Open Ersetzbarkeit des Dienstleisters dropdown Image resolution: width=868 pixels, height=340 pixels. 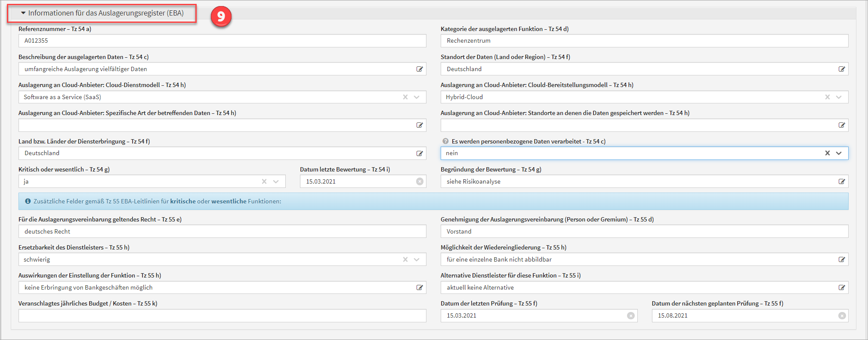[x=417, y=259]
